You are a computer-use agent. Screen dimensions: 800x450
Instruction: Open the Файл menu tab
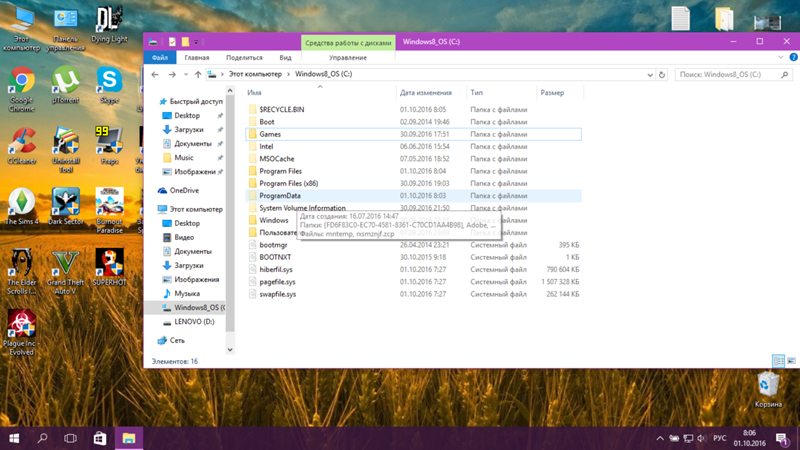(x=159, y=58)
